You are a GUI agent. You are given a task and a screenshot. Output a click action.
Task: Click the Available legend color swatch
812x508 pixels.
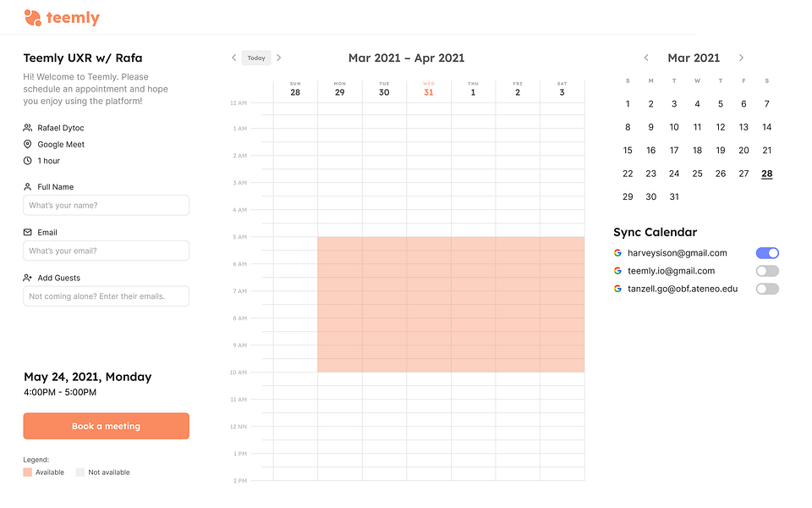tap(27, 472)
